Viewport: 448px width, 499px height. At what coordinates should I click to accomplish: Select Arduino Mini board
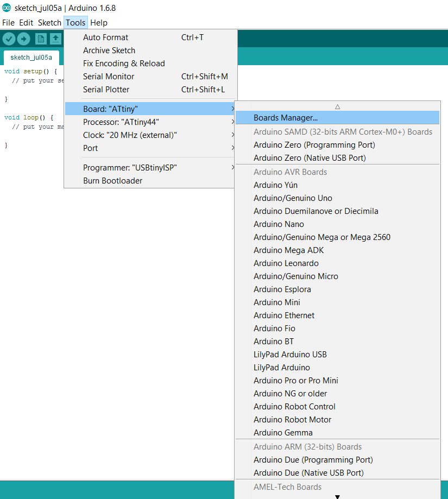(338, 302)
